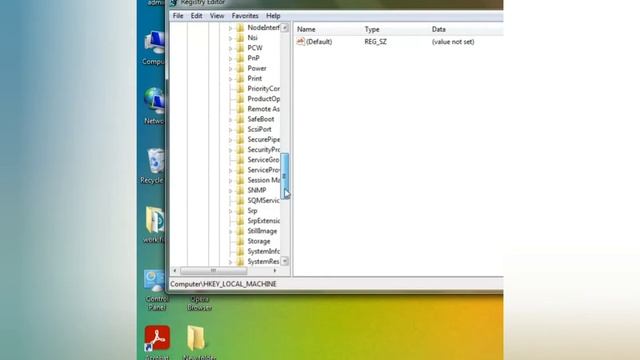Expand the SafeBoot tree node

pyautogui.click(x=230, y=120)
